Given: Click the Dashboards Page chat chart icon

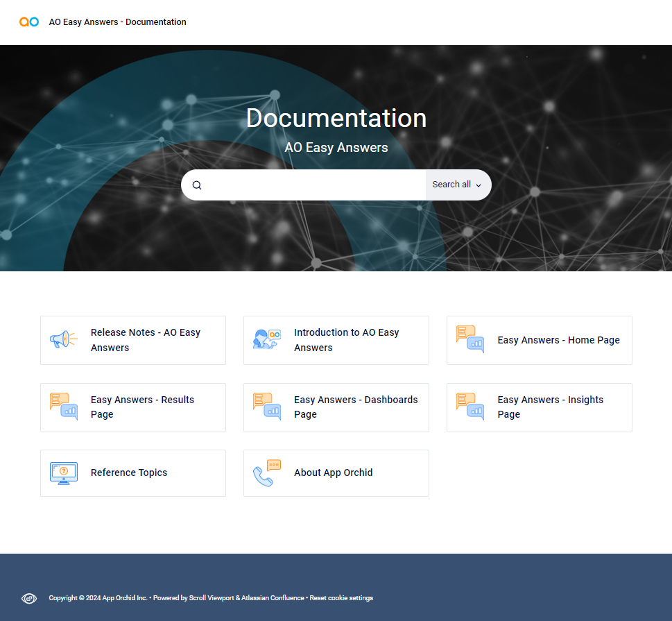Looking at the screenshot, I should pos(267,407).
